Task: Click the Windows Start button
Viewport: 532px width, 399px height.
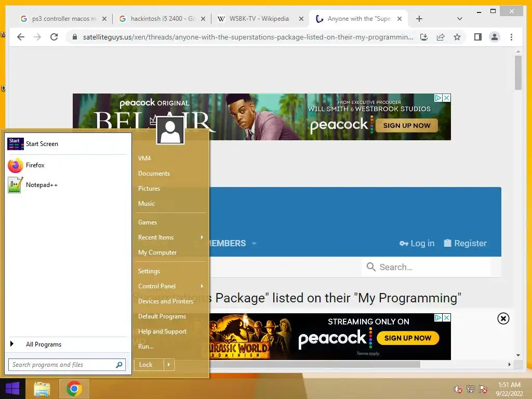Action: (x=12, y=389)
